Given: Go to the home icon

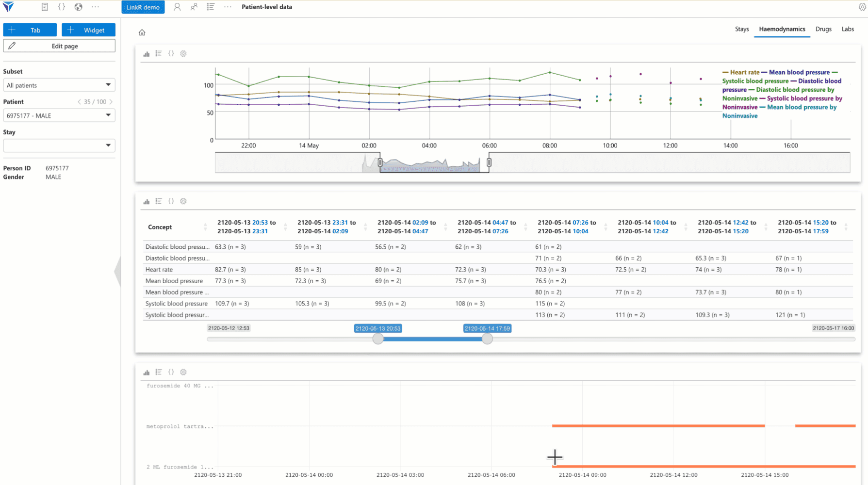Looking at the screenshot, I should coord(142,32).
